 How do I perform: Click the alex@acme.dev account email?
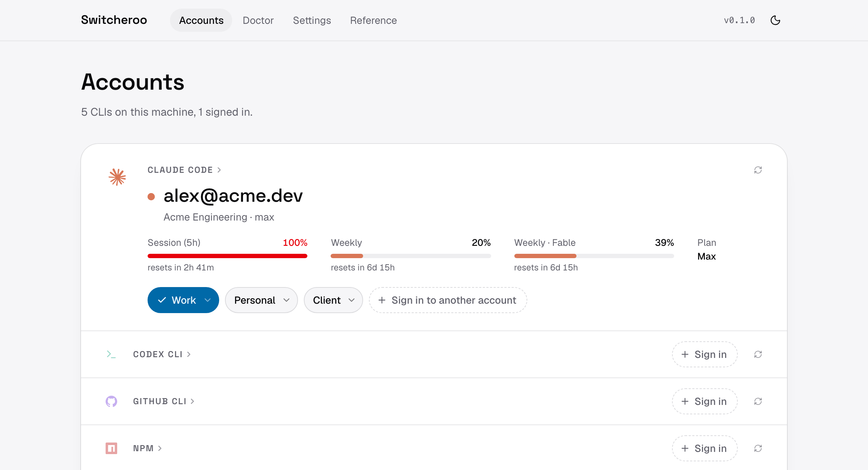(233, 196)
